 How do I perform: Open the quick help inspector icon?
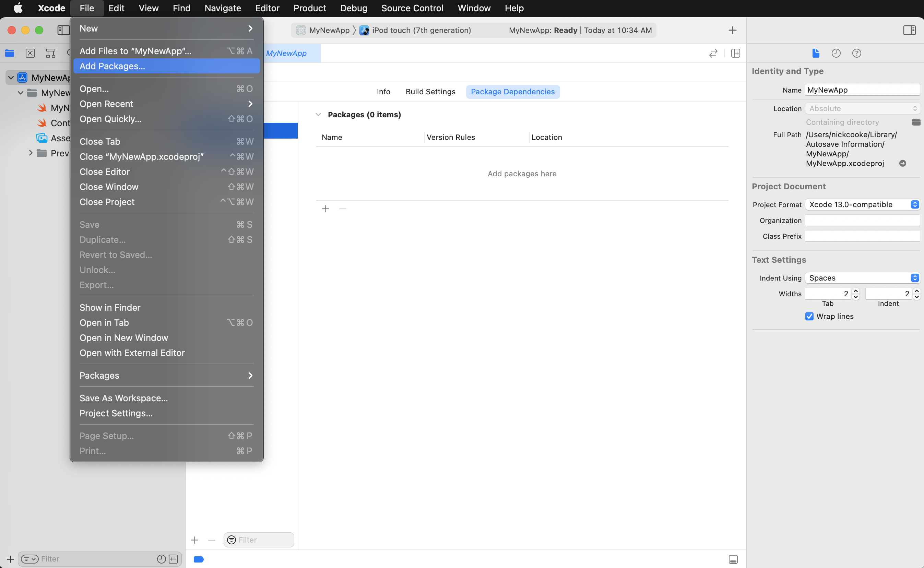coord(857,53)
